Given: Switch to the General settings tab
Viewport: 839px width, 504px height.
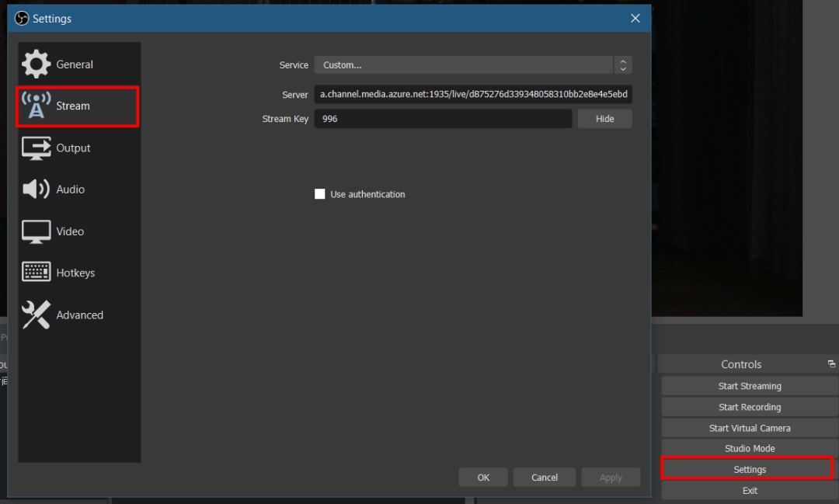Looking at the screenshot, I should point(79,64).
